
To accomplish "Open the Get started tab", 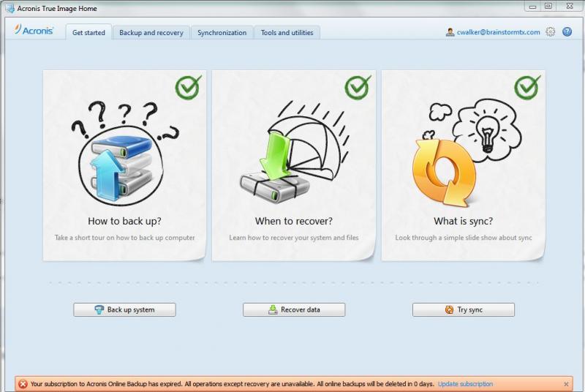I will point(88,32).
